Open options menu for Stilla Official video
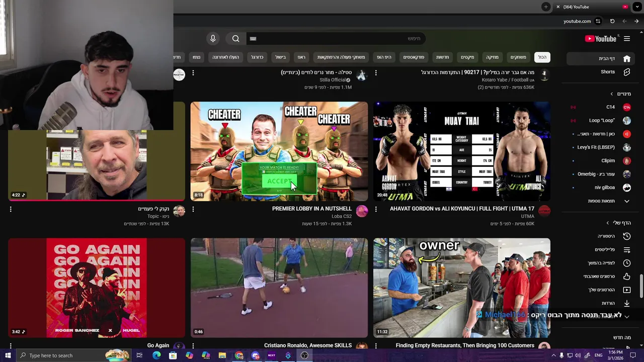644x362 pixels. pos(193,73)
